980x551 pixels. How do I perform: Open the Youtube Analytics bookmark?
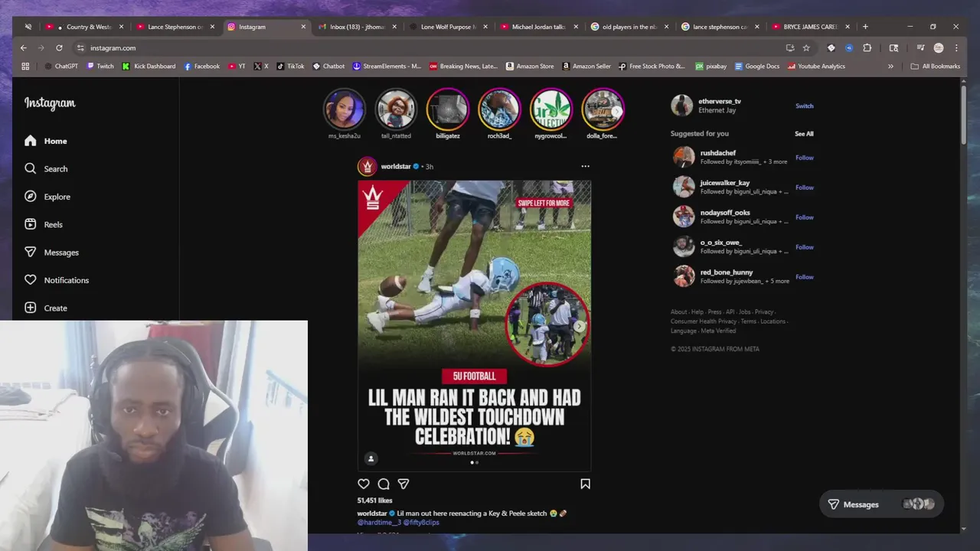point(816,67)
